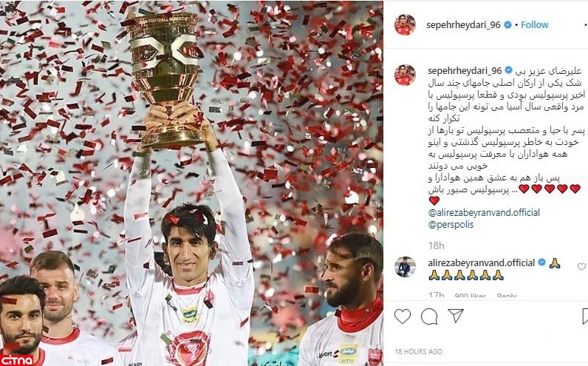Viewport: 588px width, 366px height.
Task: Open the @perspolis mention link
Action: pyautogui.click(x=451, y=225)
